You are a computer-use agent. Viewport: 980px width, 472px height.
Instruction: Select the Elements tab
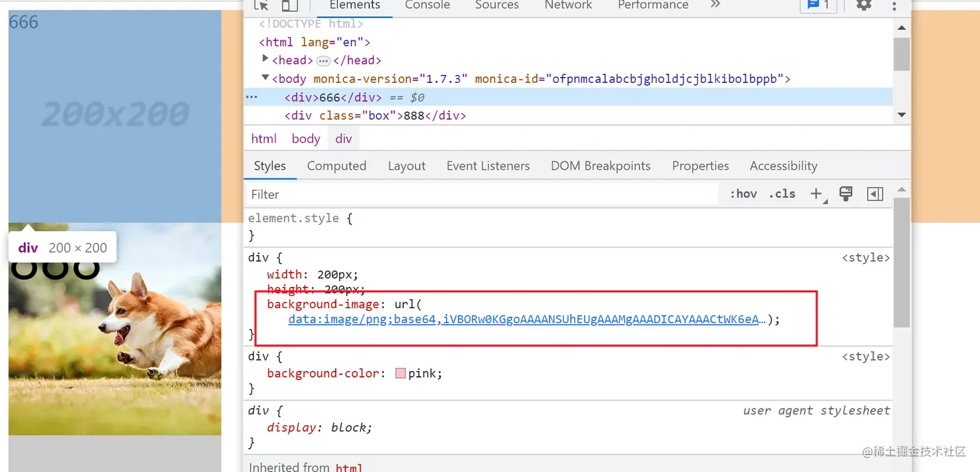click(x=355, y=5)
